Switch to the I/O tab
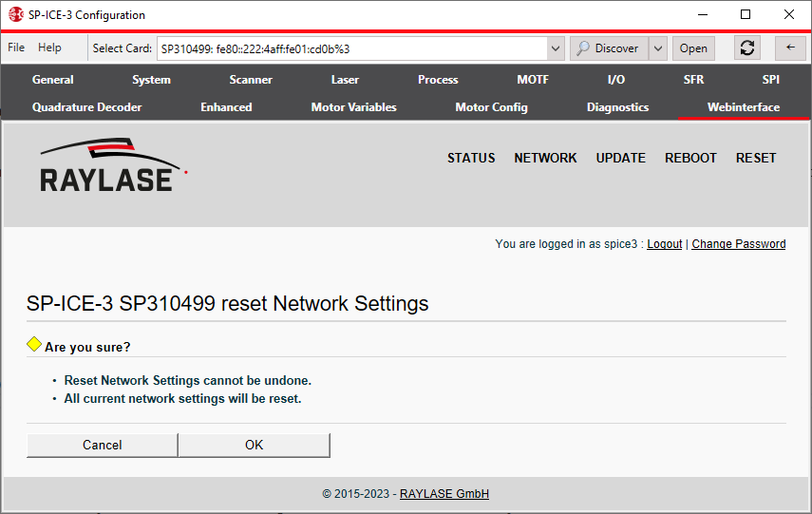Viewport: 812px width, 514px height. pyautogui.click(x=616, y=80)
